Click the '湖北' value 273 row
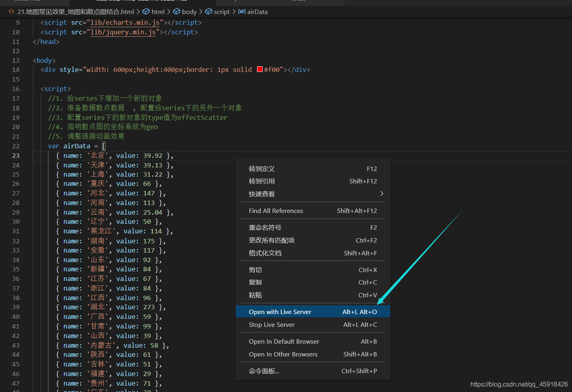Viewport: 572px width, 392px height. 111,307
